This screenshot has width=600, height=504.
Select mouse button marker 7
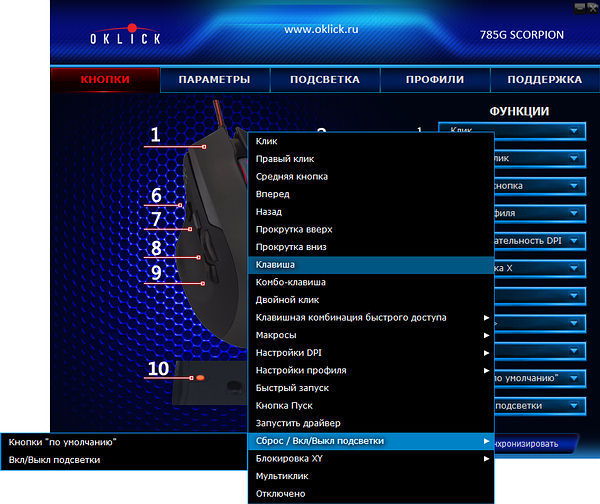click(x=189, y=230)
